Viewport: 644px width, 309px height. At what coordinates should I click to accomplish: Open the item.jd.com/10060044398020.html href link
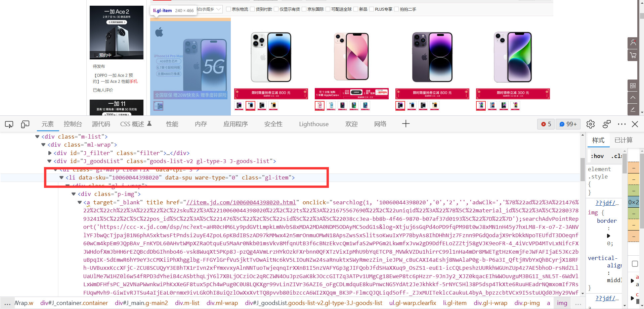(x=241, y=202)
